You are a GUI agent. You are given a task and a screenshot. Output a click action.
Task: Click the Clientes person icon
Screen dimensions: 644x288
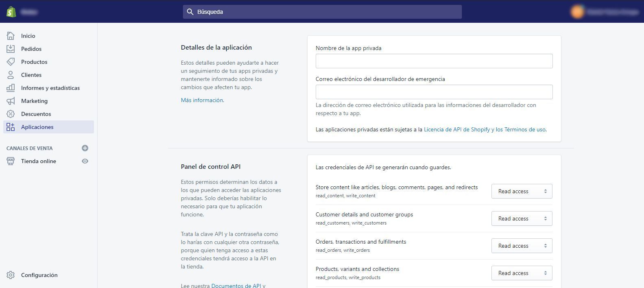click(11, 75)
